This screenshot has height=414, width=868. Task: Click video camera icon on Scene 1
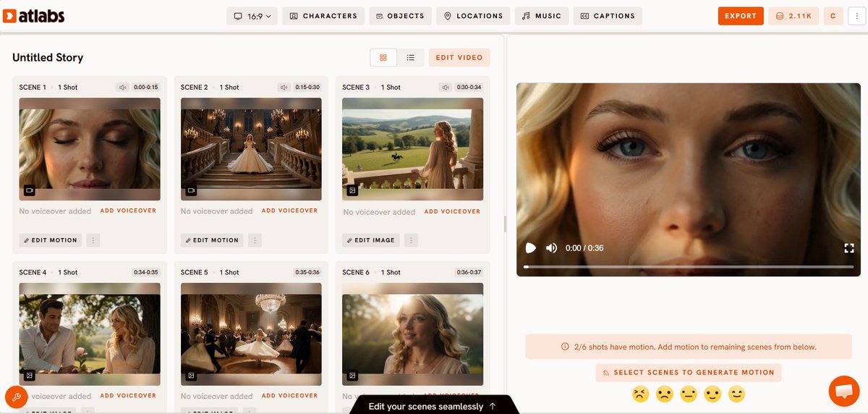[x=30, y=191]
